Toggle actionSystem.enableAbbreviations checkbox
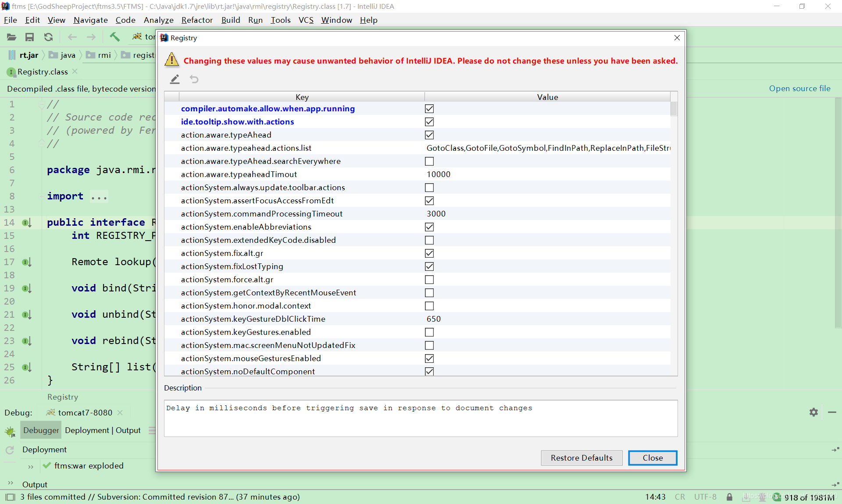 click(429, 227)
